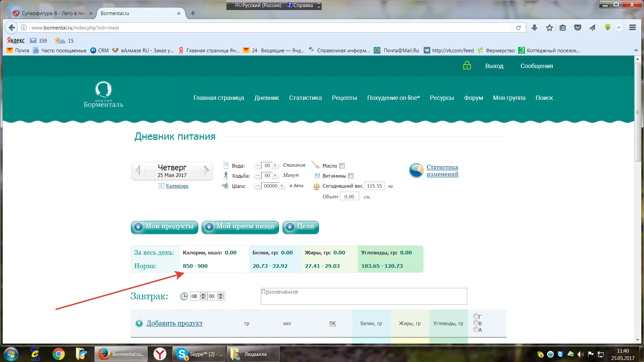The image size is (644, 362).
Task: Increase breakfast hour with spinner arrows
Action: (203, 294)
